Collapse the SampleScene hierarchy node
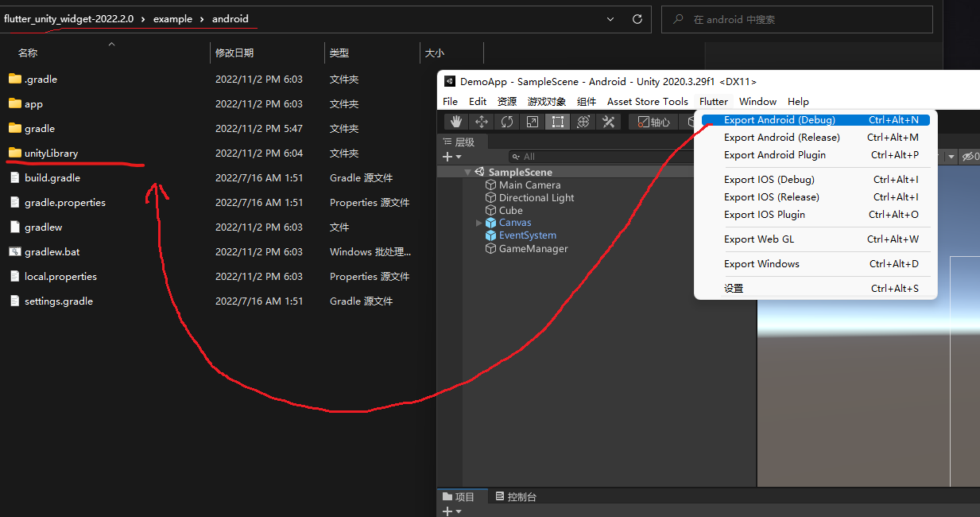Viewport: 980px width, 517px height. pos(467,172)
